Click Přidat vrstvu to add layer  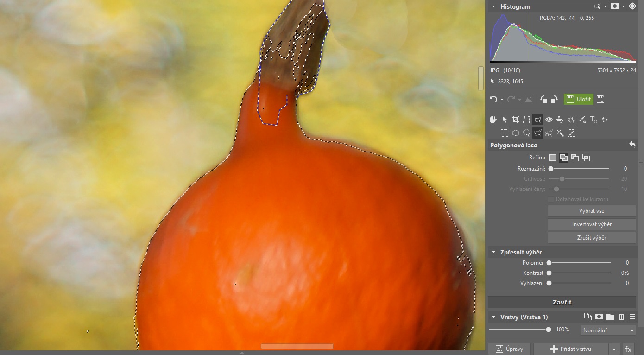[x=571, y=349]
